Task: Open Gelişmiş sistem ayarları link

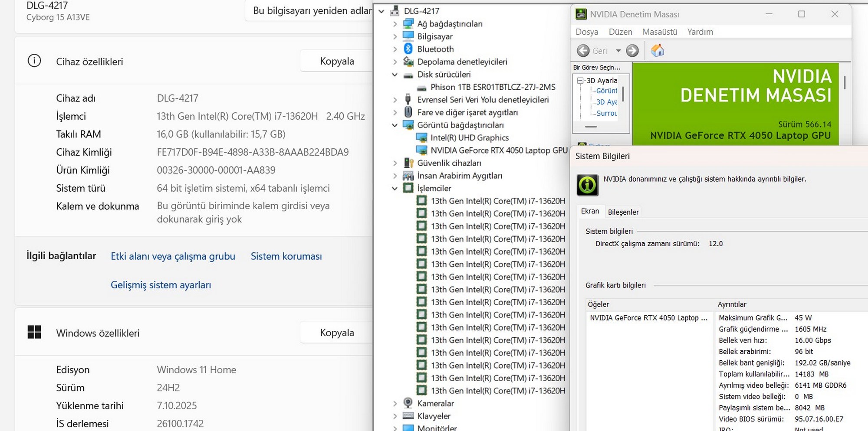Action: coord(161,285)
